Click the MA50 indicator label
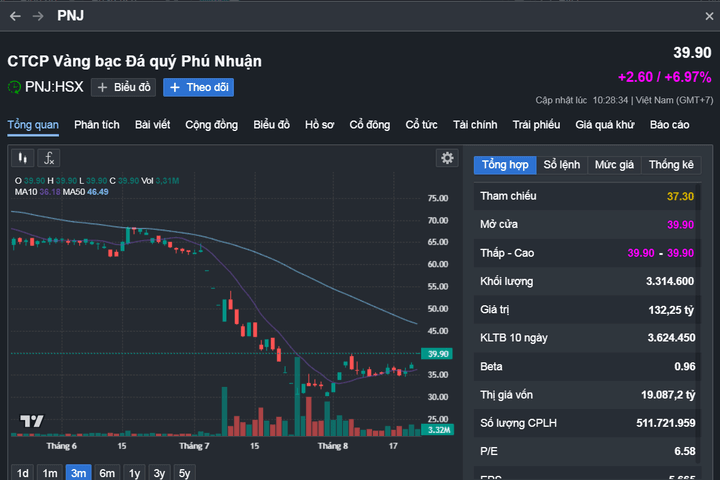This screenshot has height=480, width=720. (74, 192)
